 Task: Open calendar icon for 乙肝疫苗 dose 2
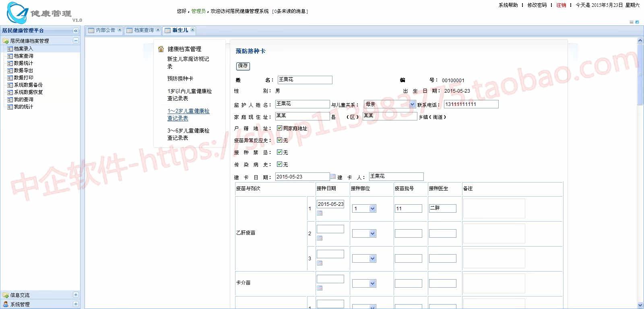pos(320,238)
